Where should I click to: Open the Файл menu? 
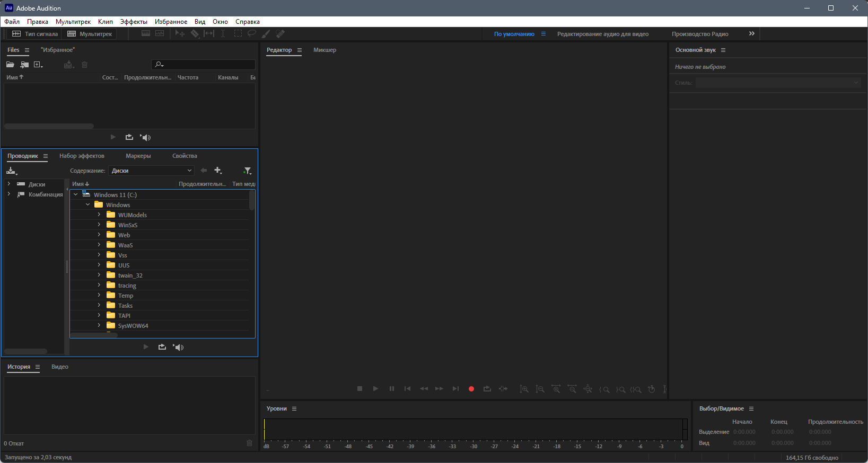tap(12, 22)
